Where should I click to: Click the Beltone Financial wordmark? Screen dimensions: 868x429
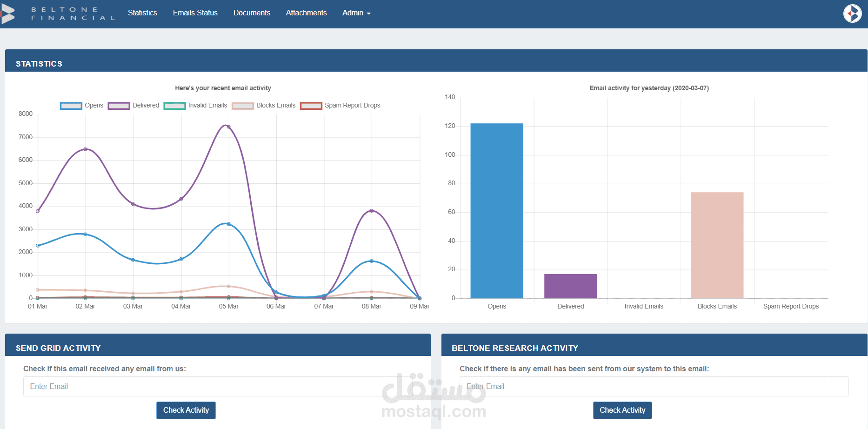coord(73,13)
